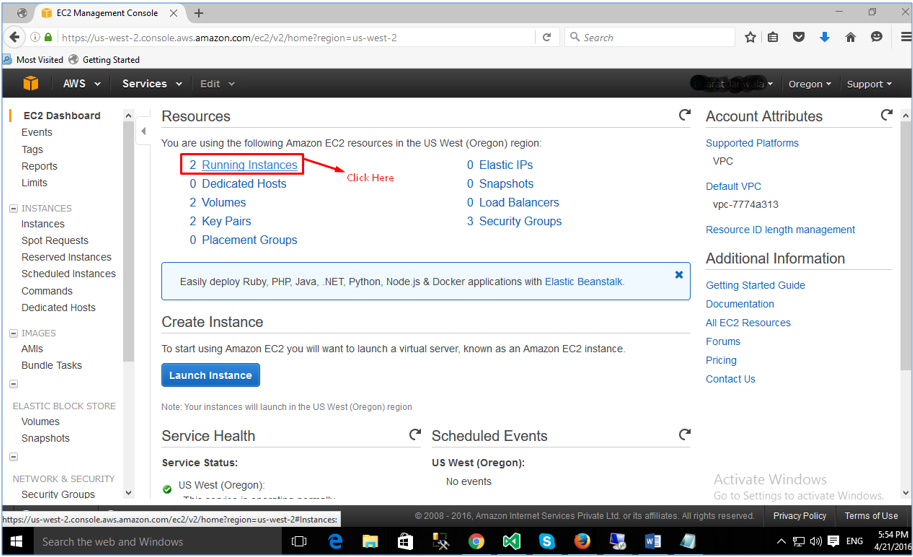Image resolution: width=913 pixels, height=557 pixels.
Task: Refresh the Resources panel
Action: coord(685,115)
